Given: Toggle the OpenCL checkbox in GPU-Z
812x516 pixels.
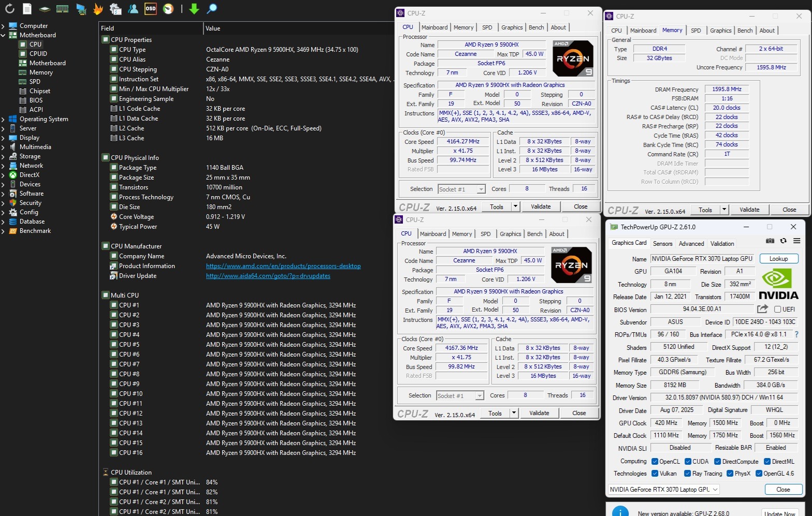Looking at the screenshot, I should pyautogui.click(x=655, y=462).
